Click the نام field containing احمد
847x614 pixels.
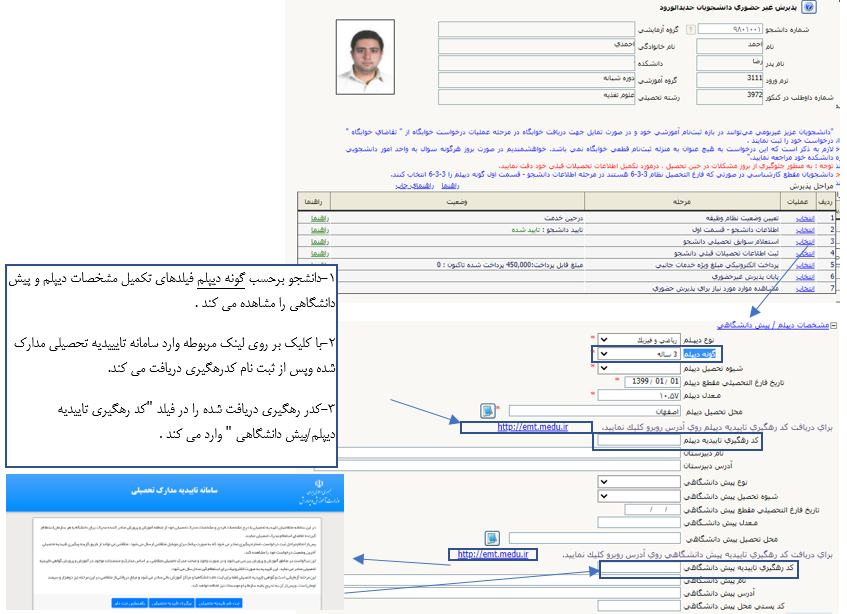pyautogui.click(x=730, y=46)
